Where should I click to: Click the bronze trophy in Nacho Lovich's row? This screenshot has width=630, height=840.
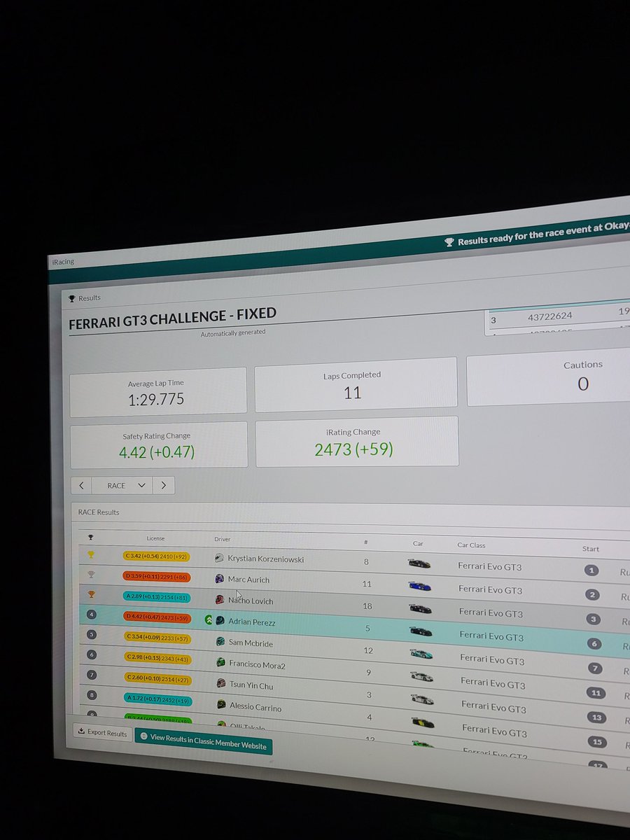(91, 594)
